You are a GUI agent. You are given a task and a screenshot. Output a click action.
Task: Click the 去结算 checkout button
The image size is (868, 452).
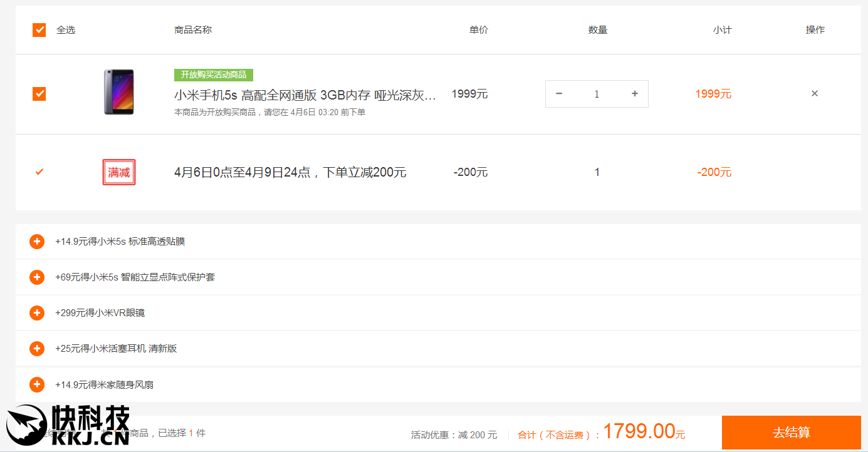pyautogui.click(x=791, y=433)
